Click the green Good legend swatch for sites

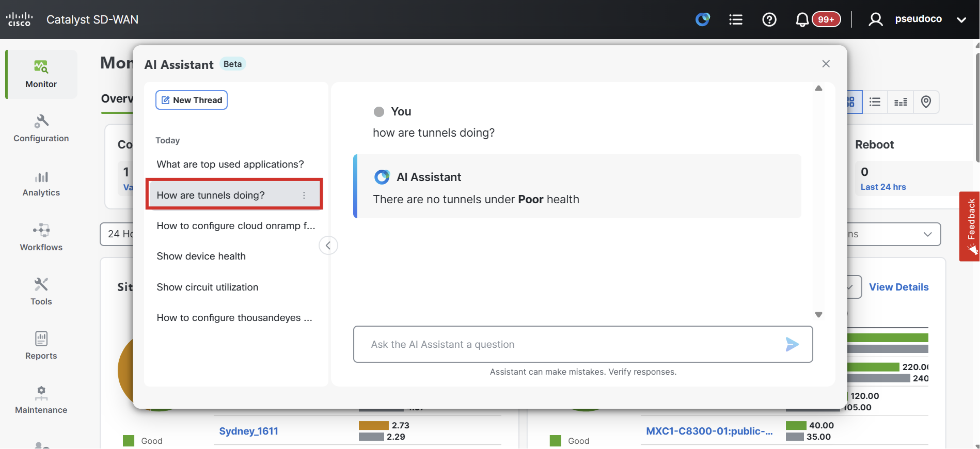[x=129, y=440]
